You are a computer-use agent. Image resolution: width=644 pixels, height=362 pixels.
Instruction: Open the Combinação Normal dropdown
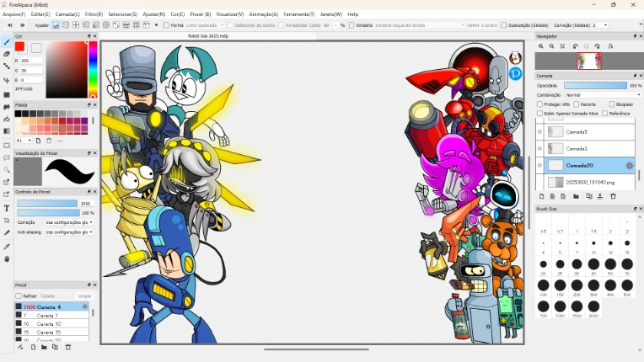click(603, 94)
